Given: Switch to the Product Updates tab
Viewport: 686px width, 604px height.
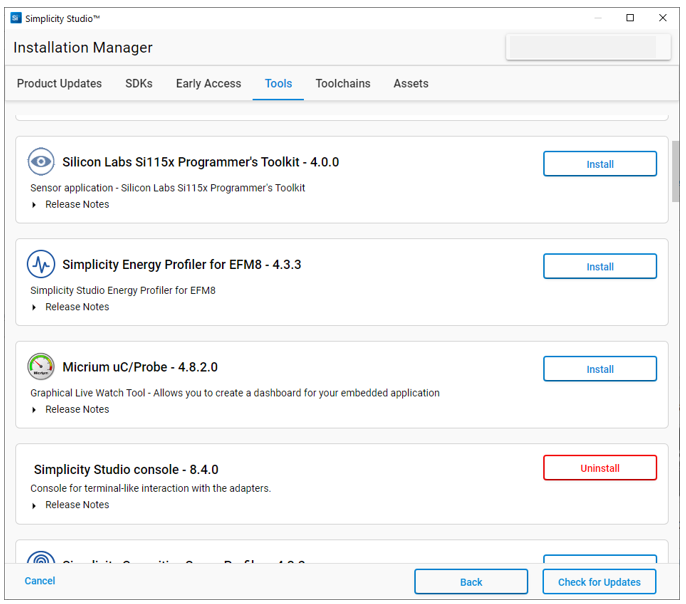Looking at the screenshot, I should point(59,84).
